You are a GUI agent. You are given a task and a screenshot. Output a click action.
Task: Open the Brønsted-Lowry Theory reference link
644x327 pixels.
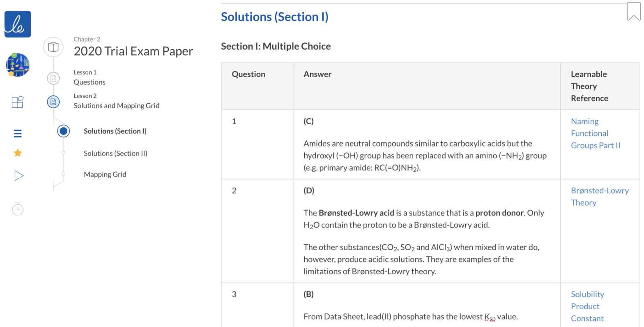(x=600, y=196)
